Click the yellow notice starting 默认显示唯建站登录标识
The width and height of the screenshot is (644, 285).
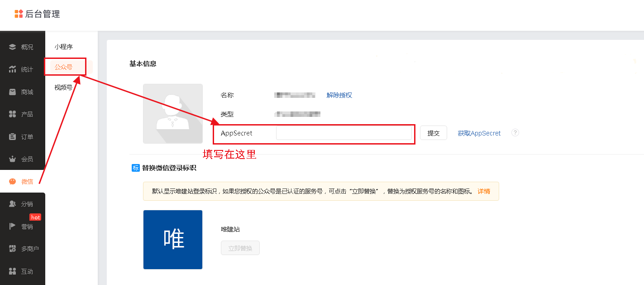coord(321,191)
